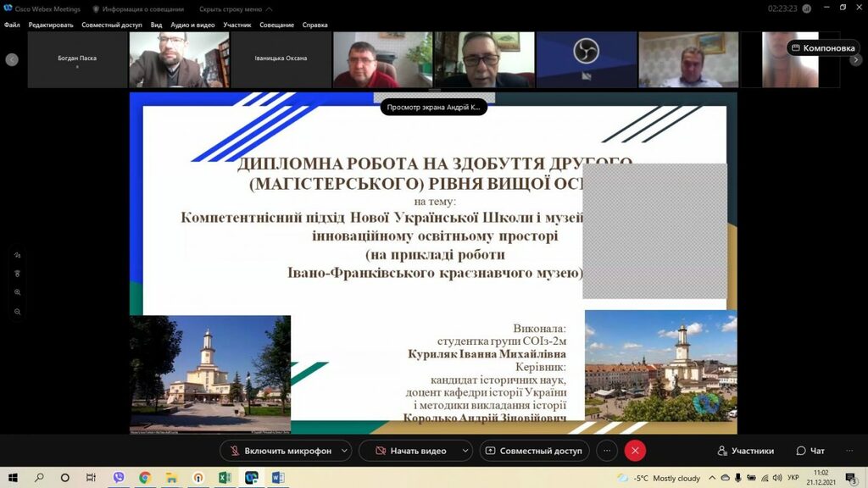Open the more options ellipsis button
The height and width of the screenshot is (488, 868).
click(x=607, y=451)
